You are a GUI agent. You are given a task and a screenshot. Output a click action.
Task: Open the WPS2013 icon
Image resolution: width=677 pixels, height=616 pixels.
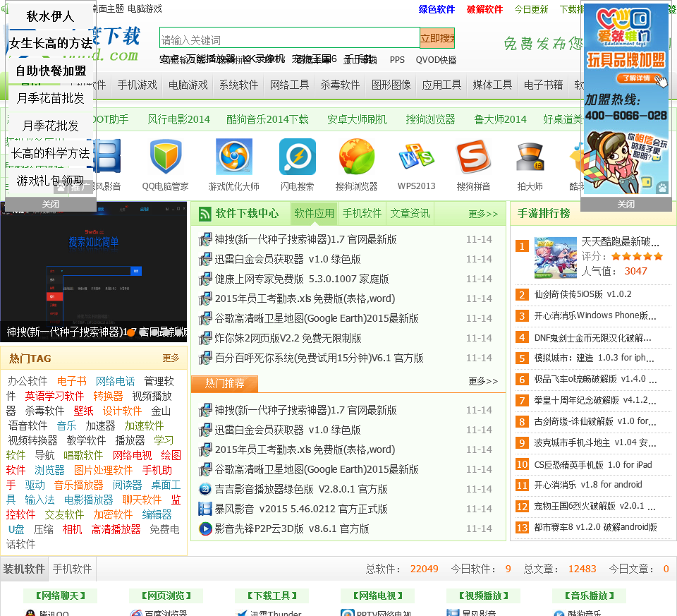click(x=416, y=157)
